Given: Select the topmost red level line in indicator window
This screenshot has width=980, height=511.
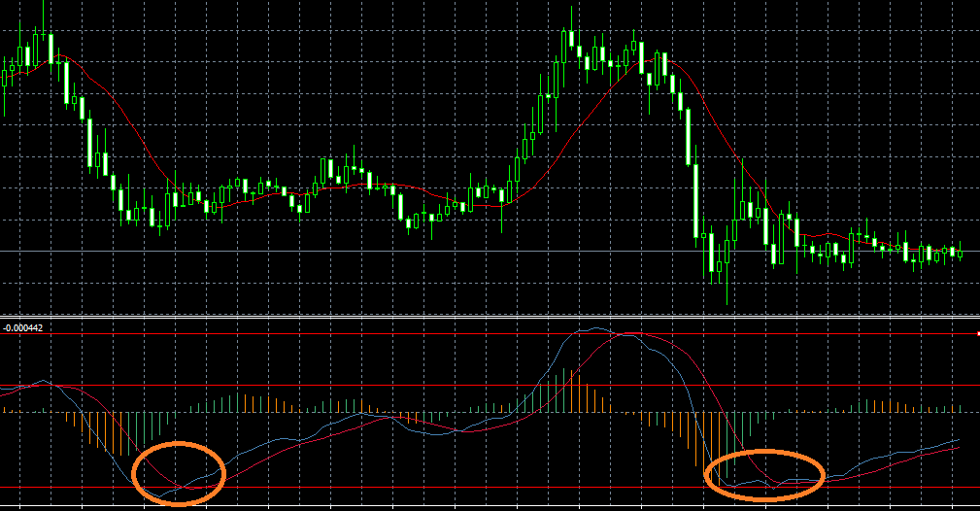Looking at the screenshot, I should click(490, 334).
